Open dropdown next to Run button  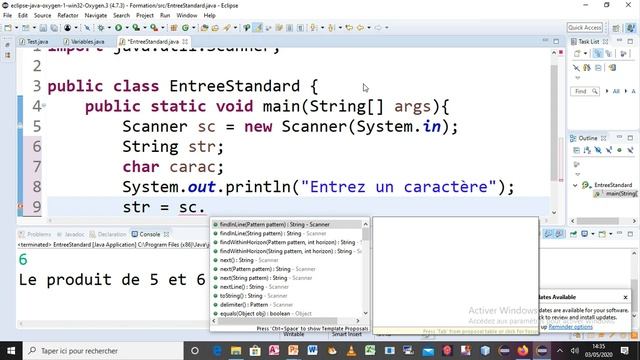click(x=127, y=28)
